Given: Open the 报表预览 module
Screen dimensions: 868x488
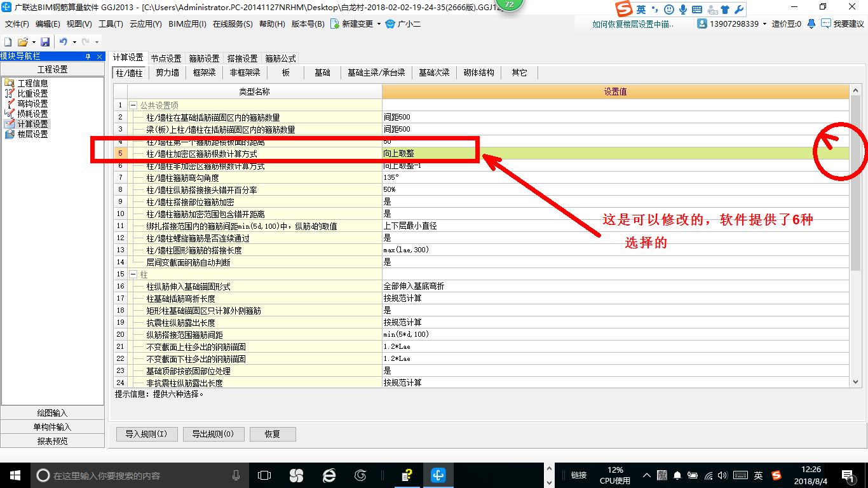Looking at the screenshot, I should [52, 441].
